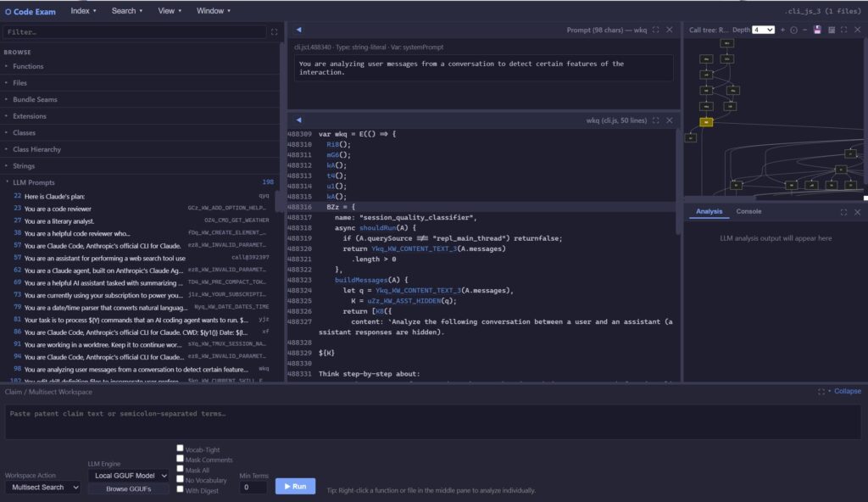The height and width of the screenshot is (502, 868).
Task: Click uZz_KW_ASST_HIDDEN function reference
Action: coord(406,301)
